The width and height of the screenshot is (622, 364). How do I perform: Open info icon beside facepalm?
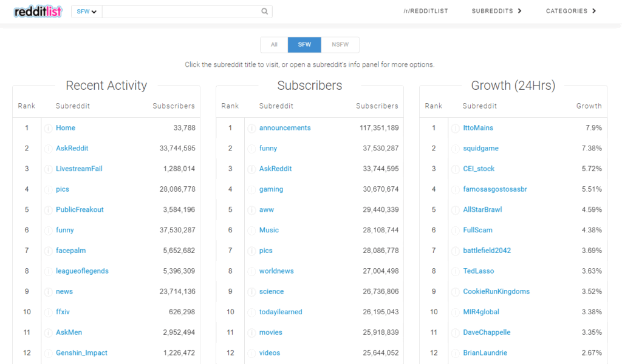click(x=48, y=251)
